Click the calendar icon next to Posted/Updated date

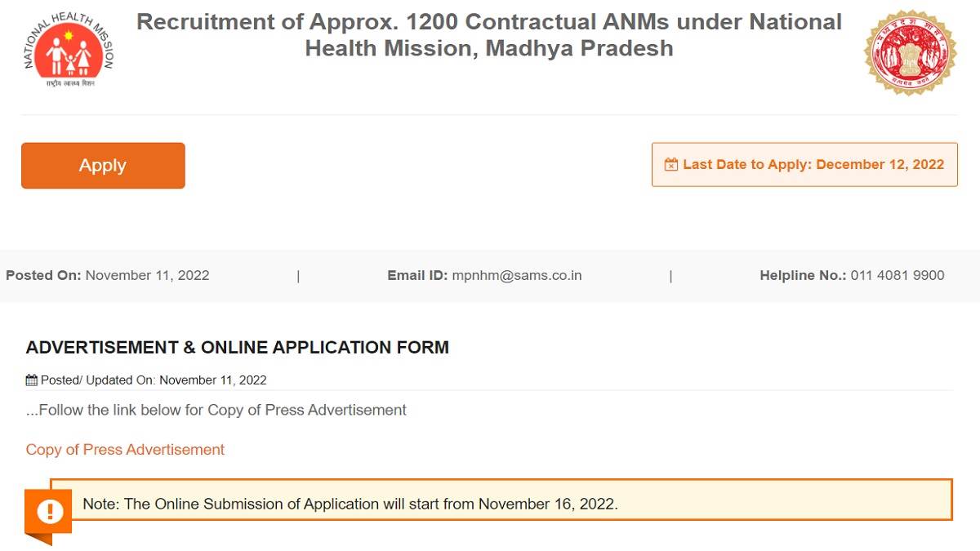point(31,380)
